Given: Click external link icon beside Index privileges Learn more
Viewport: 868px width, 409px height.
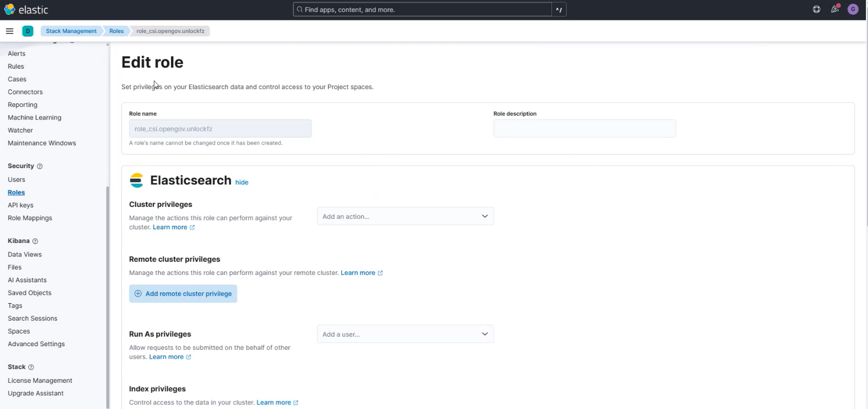Looking at the screenshot, I should pos(296,403).
